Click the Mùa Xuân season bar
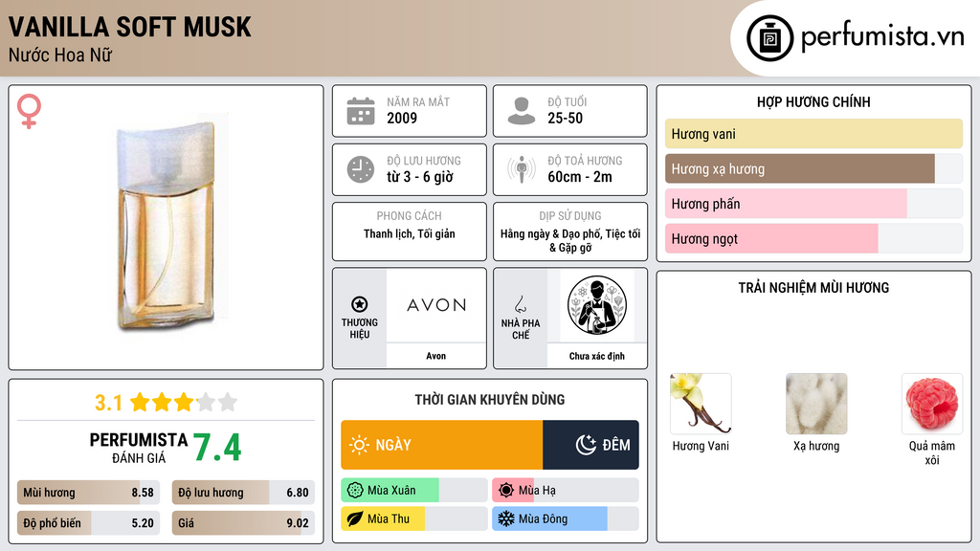This screenshot has height=551, width=980. [413, 491]
